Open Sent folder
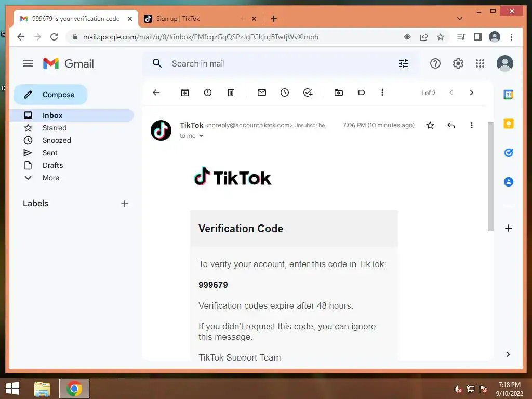Image resolution: width=532 pixels, height=399 pixels. tap(72, 153)
